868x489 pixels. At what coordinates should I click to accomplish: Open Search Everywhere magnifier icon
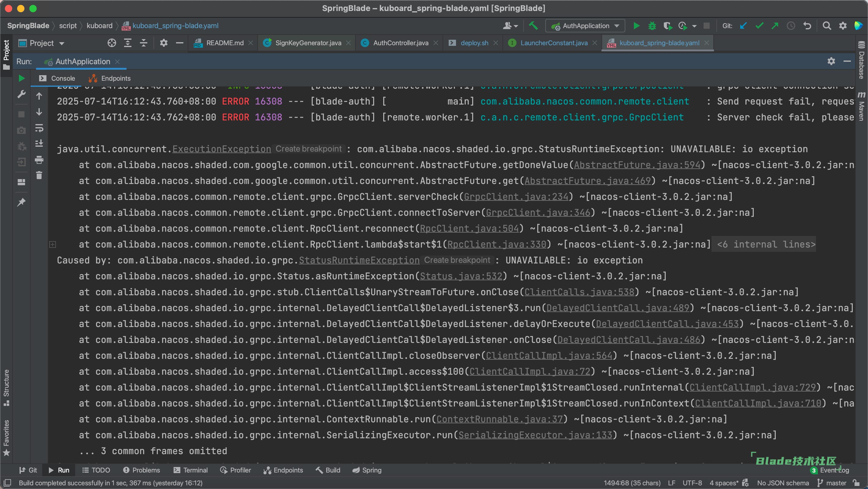pyautogui.click(x=826, y=26)
